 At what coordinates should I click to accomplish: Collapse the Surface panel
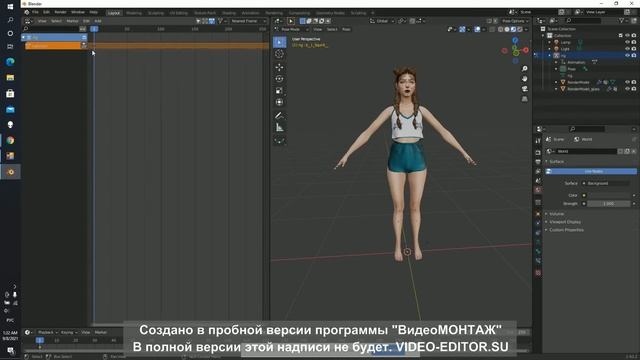pos(556,162)
